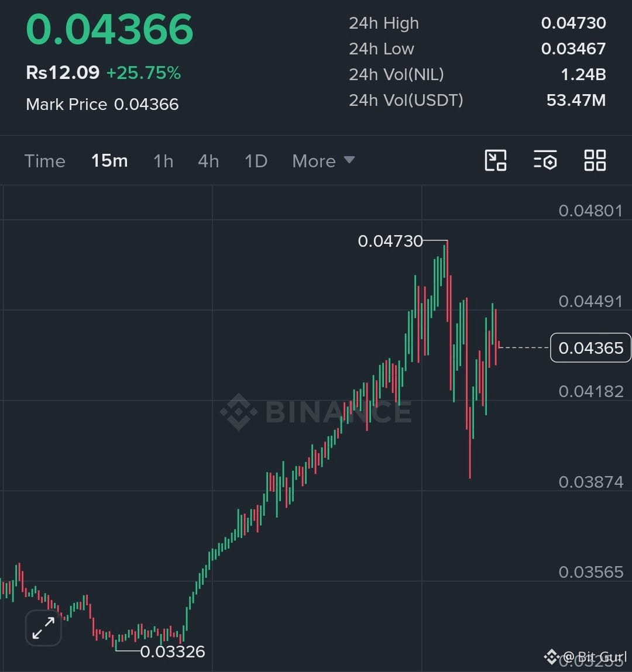This screenshot has width=632, height=672.
Task: Click the chart low marker 0.03326
Action: pyautogui.click(x=173, y=652)
